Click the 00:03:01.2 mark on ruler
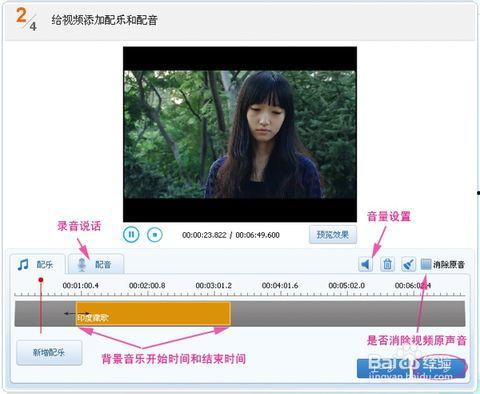 click(213, 286)
